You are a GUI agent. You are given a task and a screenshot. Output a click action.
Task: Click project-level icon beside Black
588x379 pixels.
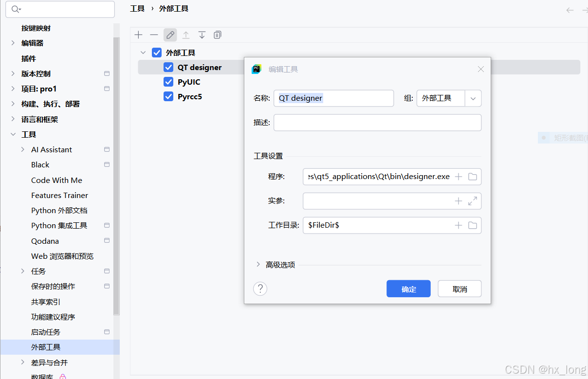tap(107, 164)
